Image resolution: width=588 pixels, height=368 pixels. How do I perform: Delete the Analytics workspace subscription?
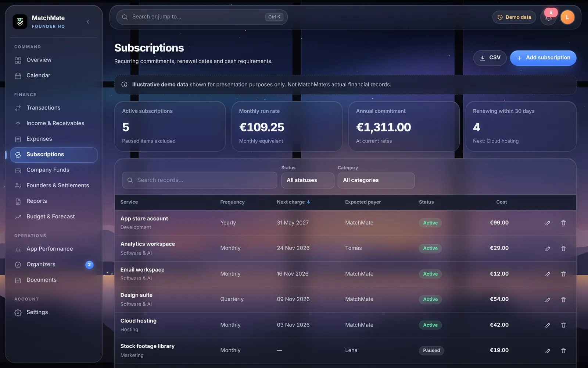pyautogui.click(x=563, y=249)
